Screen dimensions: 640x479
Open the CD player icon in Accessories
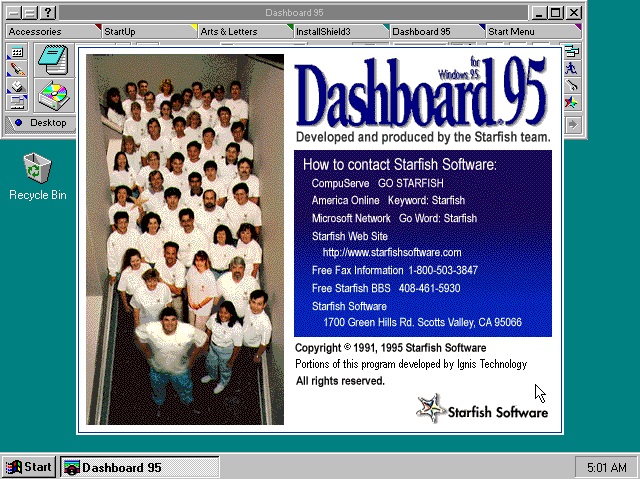[x=54, y=95]
